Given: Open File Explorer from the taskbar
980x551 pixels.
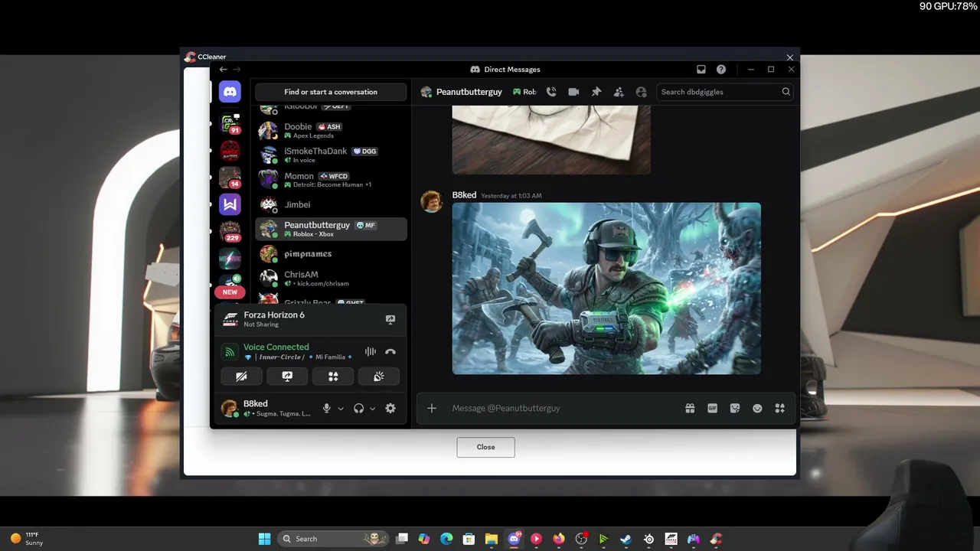Looking at the screenshot, I should coord(492,539).
